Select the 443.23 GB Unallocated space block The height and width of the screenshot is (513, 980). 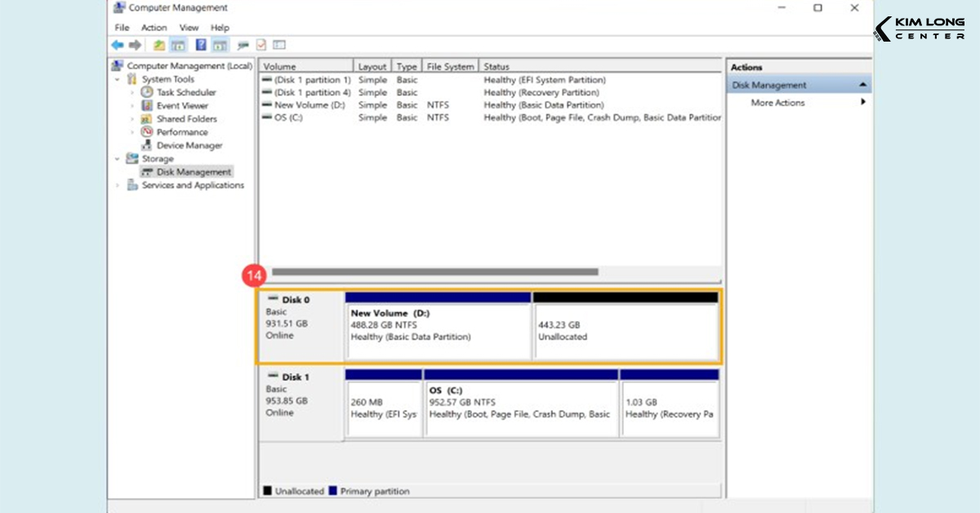(x=626, y=331)
